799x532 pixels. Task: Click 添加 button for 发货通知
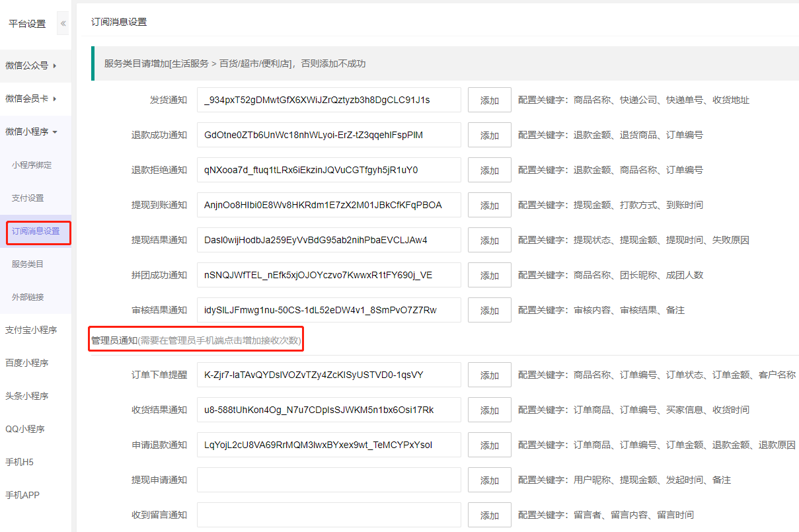pos(489,100)
